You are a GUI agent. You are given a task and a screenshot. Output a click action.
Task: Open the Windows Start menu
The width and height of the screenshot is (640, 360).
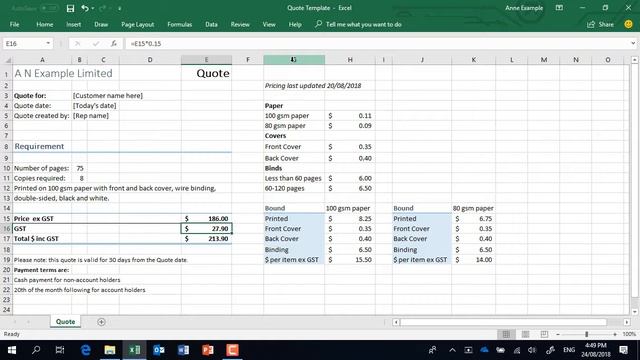pyautogui.click(x=12, y=350)
